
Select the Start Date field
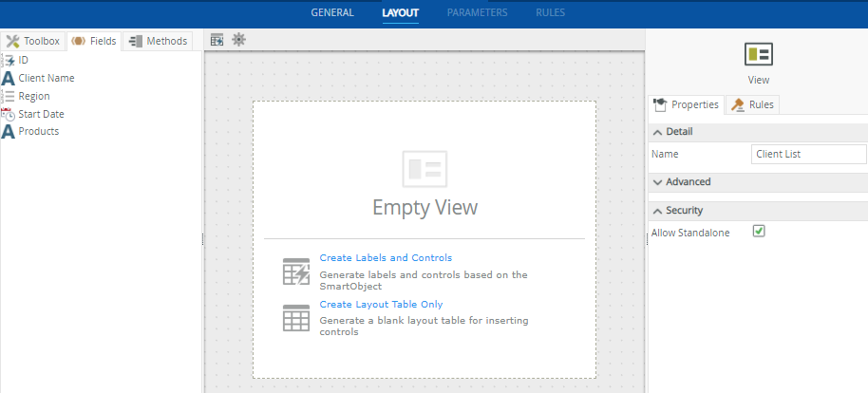point(41,114)
